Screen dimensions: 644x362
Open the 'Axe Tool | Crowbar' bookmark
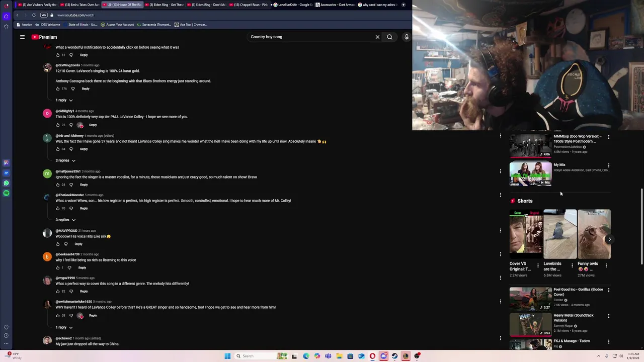[x=191, y=25]
